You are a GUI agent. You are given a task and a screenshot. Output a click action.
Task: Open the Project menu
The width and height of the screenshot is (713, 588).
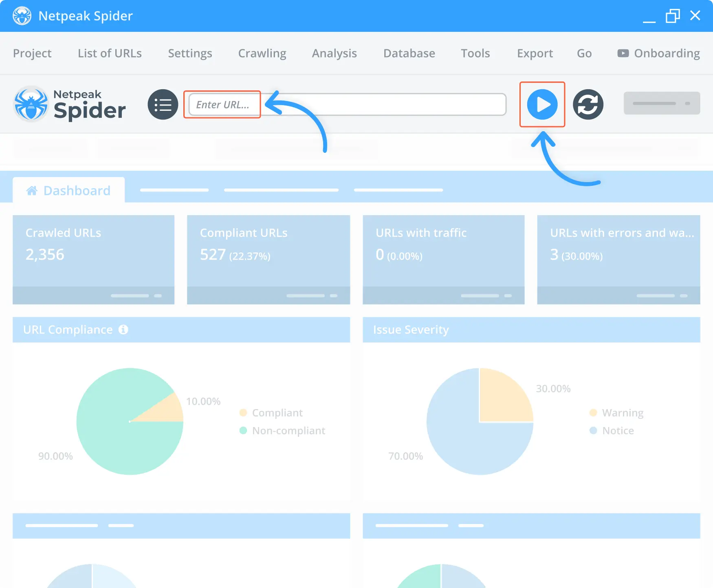click(x=32, y=53)
